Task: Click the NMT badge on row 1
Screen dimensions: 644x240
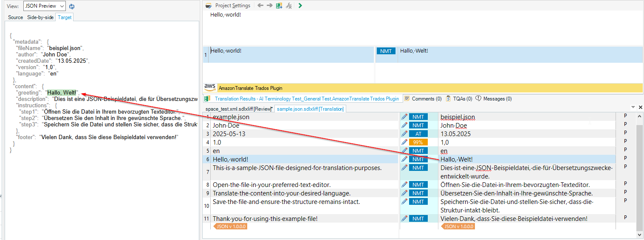Action: (x=418, y=117)
